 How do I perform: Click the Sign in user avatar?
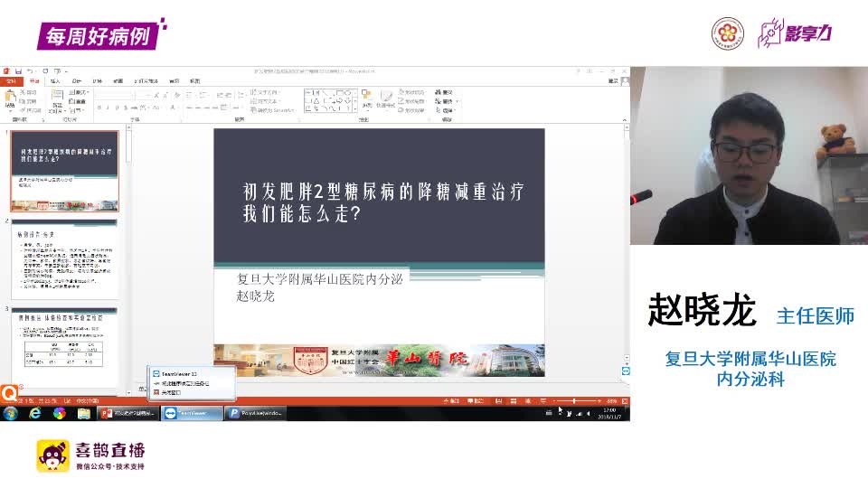[625, 81]
